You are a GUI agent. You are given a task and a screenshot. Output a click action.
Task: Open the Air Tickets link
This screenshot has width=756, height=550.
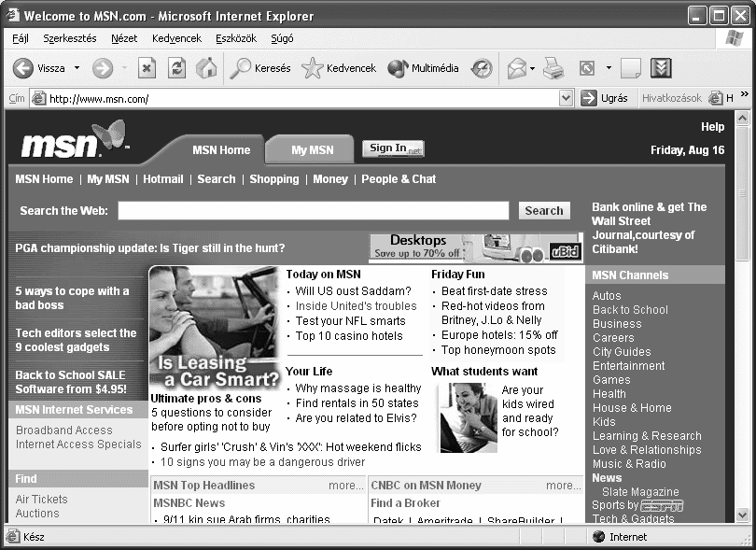coord(41,499)
